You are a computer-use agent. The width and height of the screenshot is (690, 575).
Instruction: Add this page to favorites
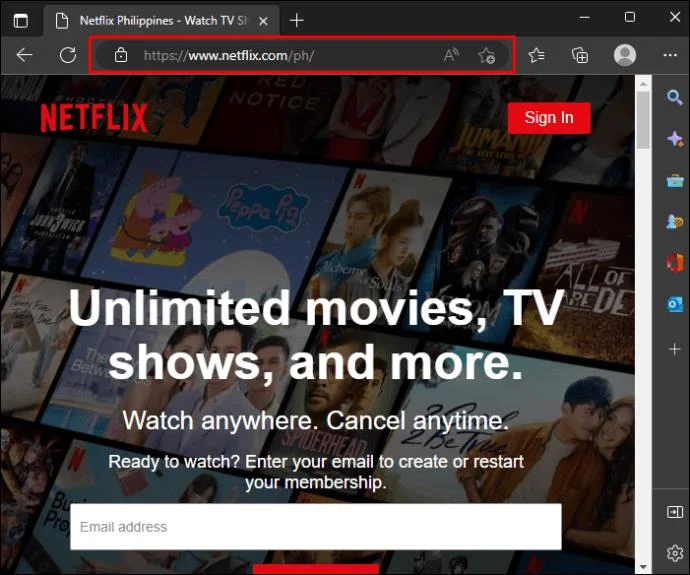pyautogui.click(x=486, y=55)
